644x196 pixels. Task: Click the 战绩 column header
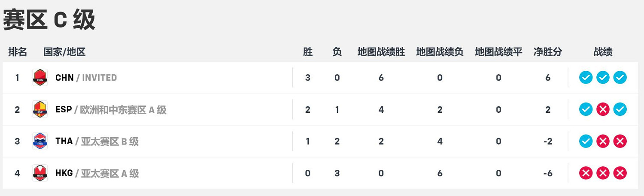603,52
